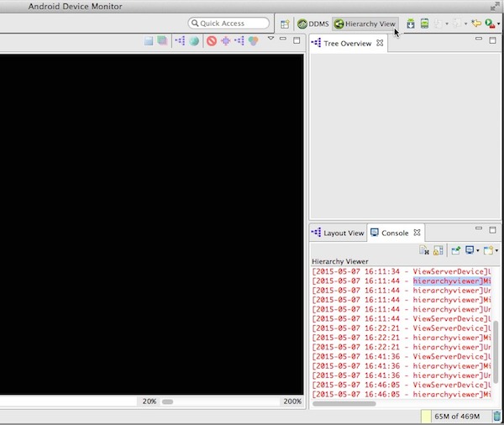The image size is (504, 425).
Task: Click the Open Perspective icon
Action: click(x=286, y=24)
